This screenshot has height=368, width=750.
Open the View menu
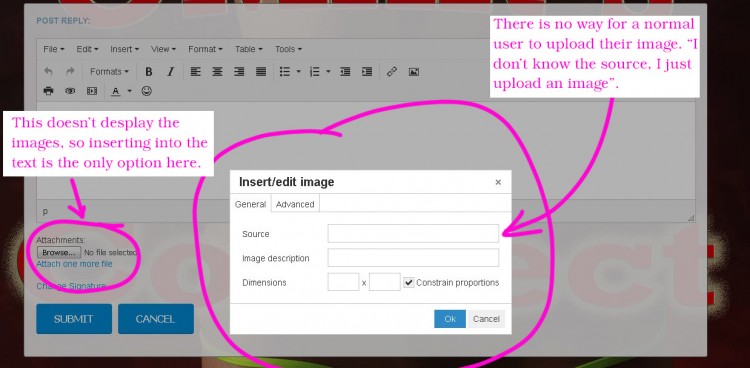point(163,49)
